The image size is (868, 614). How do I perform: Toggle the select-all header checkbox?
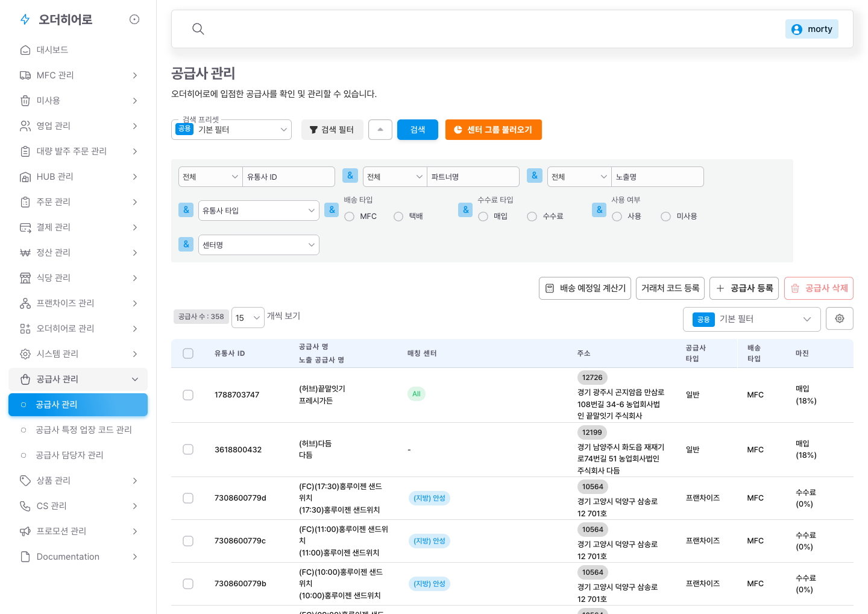(188, 353)
